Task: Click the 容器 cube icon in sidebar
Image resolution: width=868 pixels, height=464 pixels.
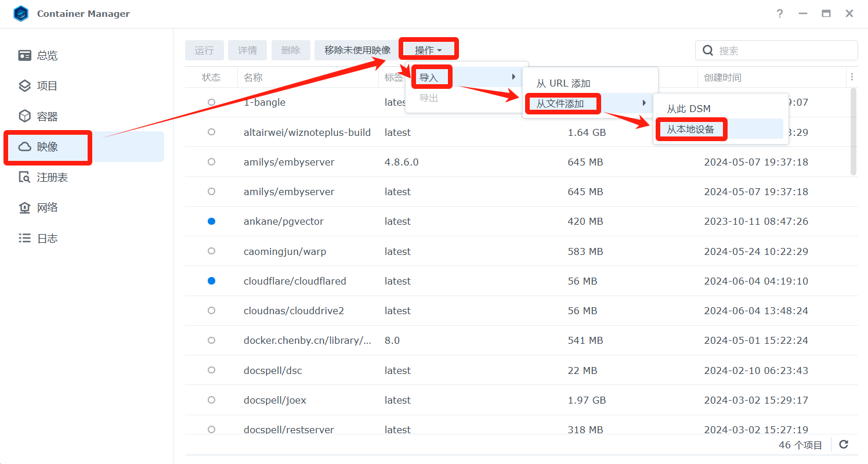Action: click(24, 116)
